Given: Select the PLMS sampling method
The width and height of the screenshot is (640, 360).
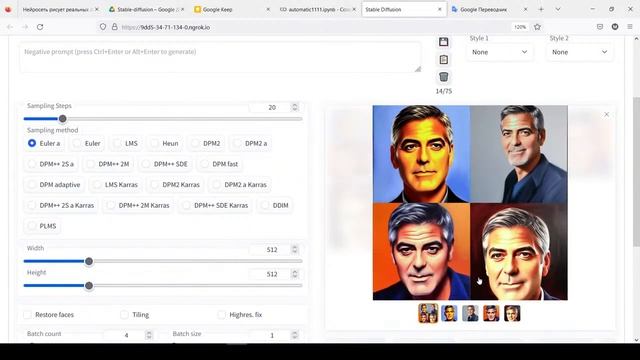Looking at the screenshot, I should [x=42, y=226].
